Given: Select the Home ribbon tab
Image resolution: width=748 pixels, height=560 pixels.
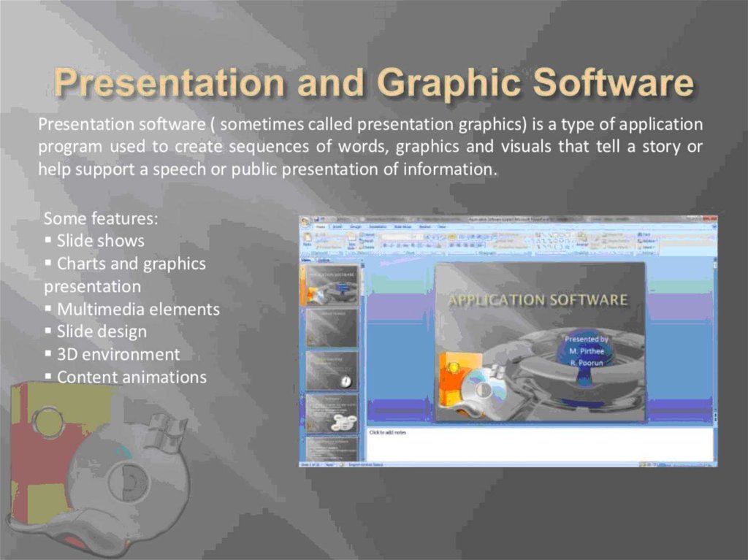Looking at the screenshot, I should click(321, 227).
